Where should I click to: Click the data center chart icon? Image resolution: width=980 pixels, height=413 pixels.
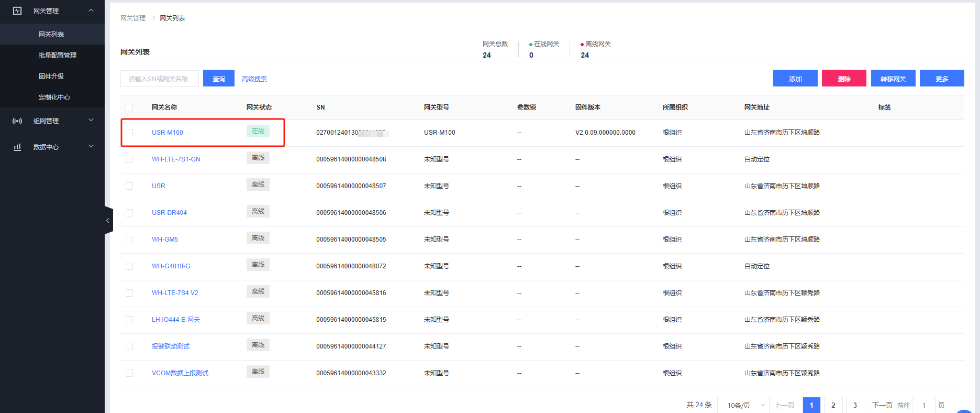(17, 147)
